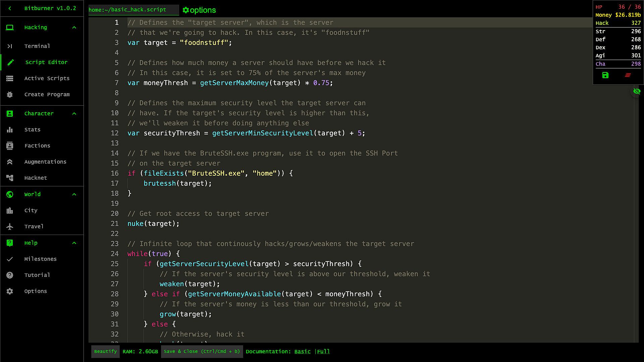The width and height of the screenshot is (644, 362).
Task: Click the Terminal icon in sidebar
Action: coord(10,46)
